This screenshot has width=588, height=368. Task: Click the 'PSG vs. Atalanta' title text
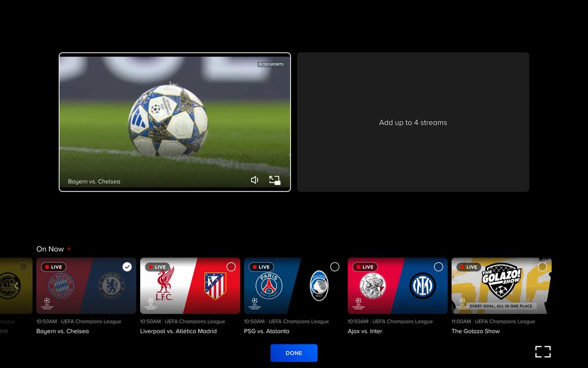pyautogui.click(x=267, y=331)
